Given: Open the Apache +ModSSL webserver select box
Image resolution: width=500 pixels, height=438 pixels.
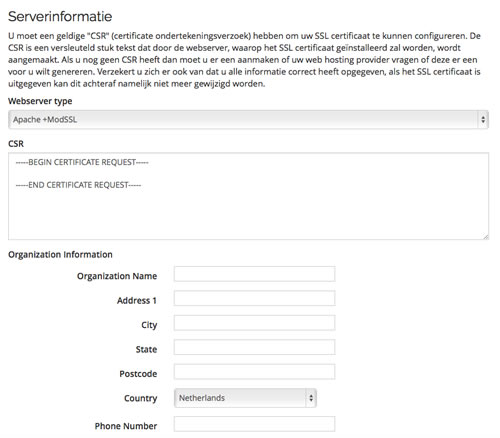Looking at the screenshot, I should [x=248, y=120].
